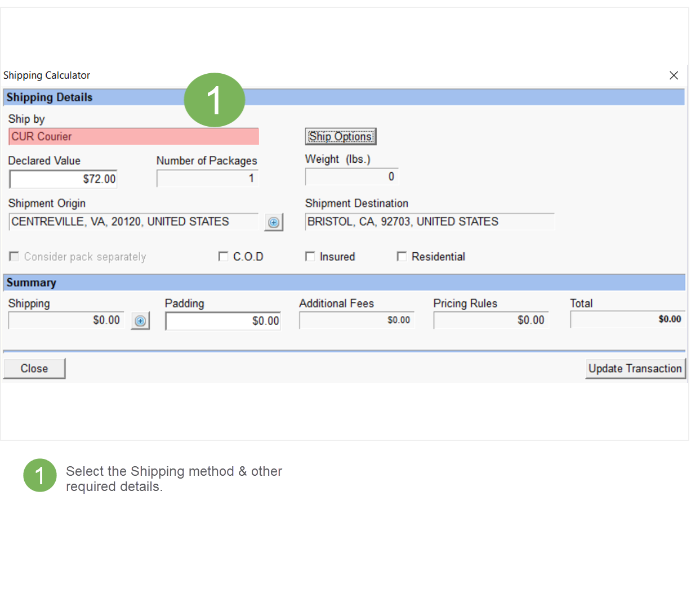Click into the Weight (lbs.) field
Viewport: 700px width, 616px height.
click(x=351, y=177)
